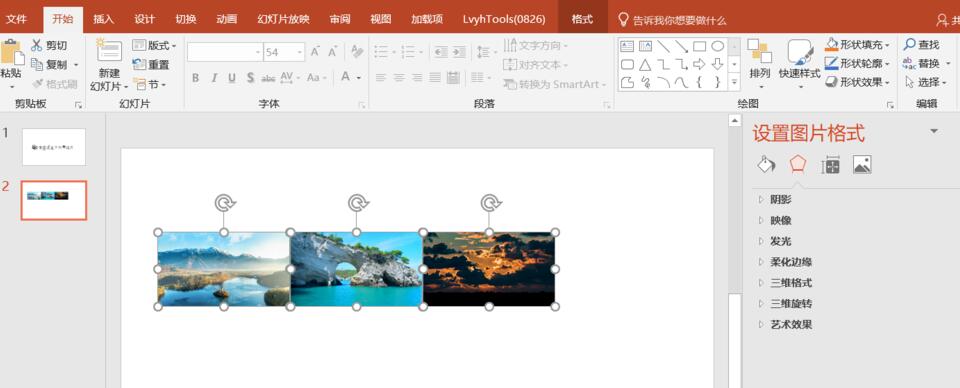Viewport: 960px width, 388px height.
Task: Toggle Bold formatting button
Action: [x=195, y=78]
